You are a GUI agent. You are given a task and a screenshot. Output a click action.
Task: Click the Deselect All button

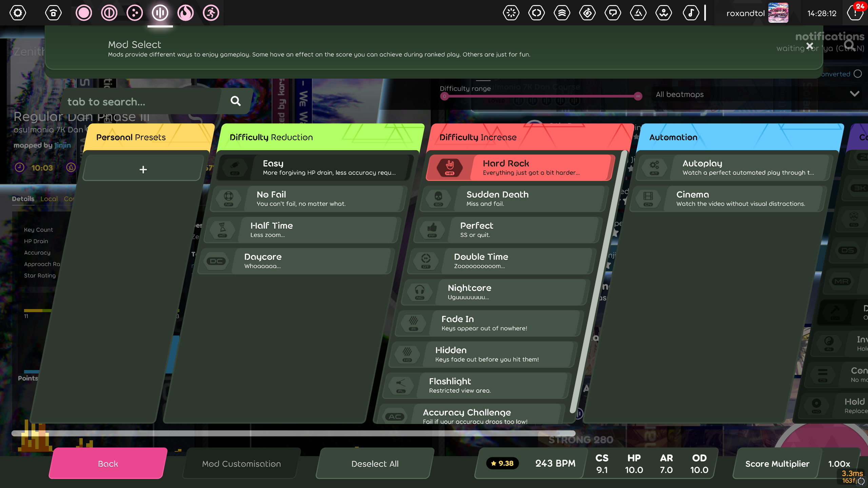click(374, 463)
